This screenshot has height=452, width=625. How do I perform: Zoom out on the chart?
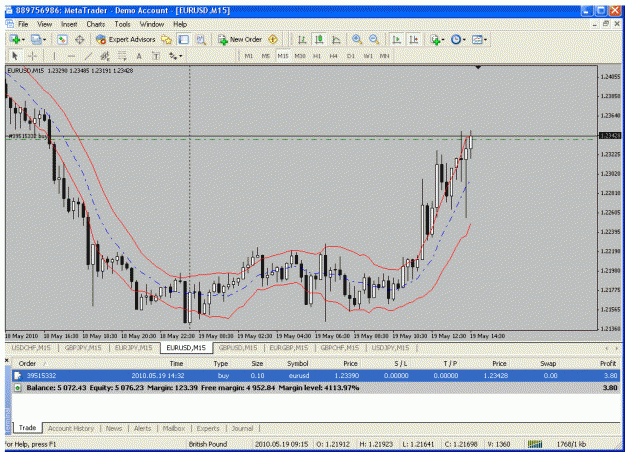coord(374,39)
